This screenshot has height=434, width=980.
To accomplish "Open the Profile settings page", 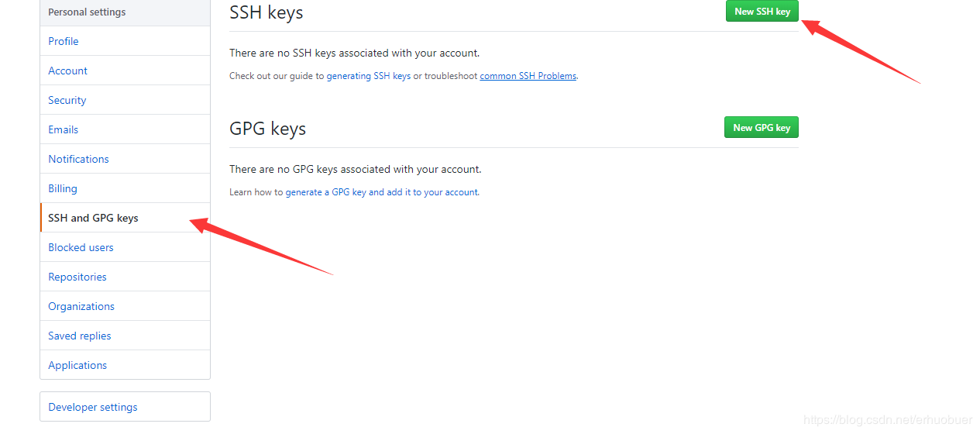I will point(64,41).
